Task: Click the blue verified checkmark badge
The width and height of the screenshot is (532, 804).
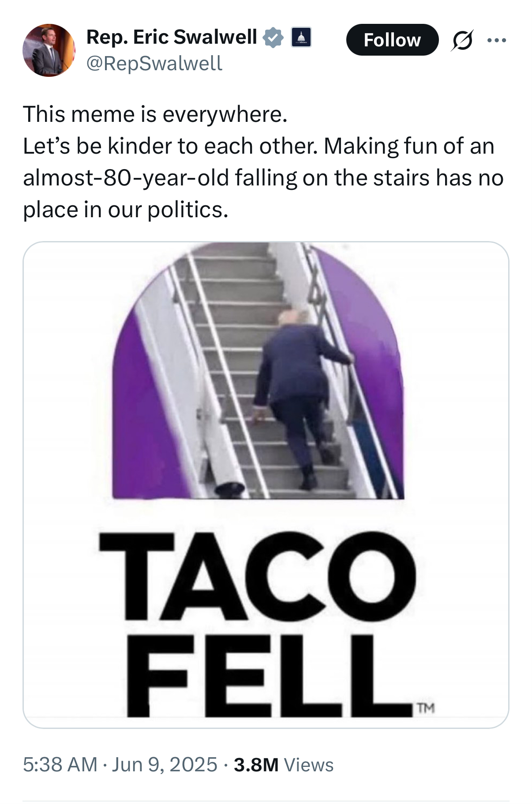Action: tap(273, 38)
